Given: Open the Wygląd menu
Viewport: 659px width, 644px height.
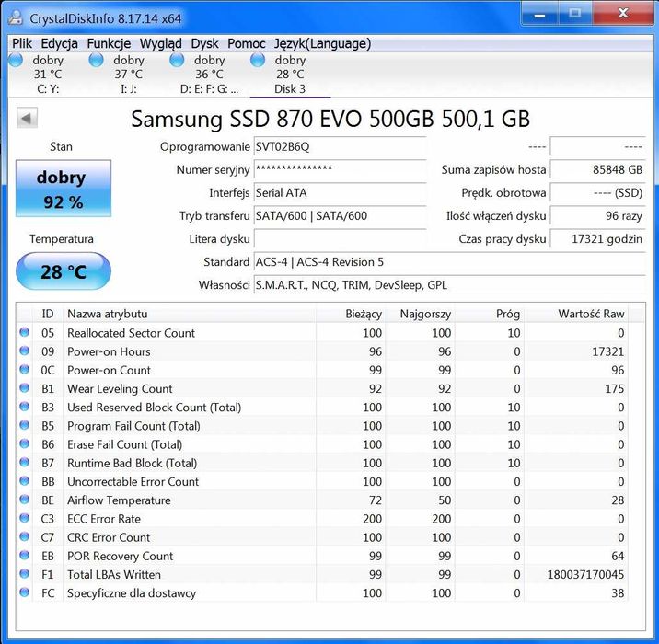Looking at the screenshot, I should point(161,43).
